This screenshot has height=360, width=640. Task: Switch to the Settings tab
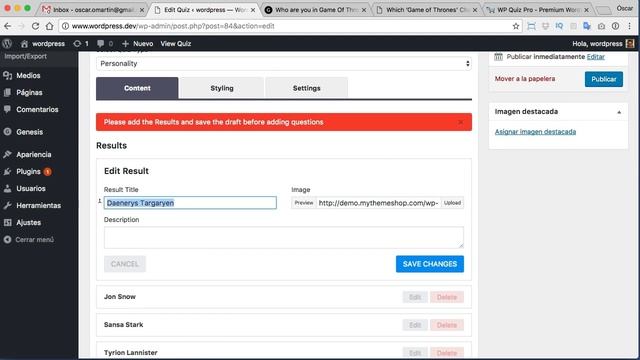[x=307, y=88]
